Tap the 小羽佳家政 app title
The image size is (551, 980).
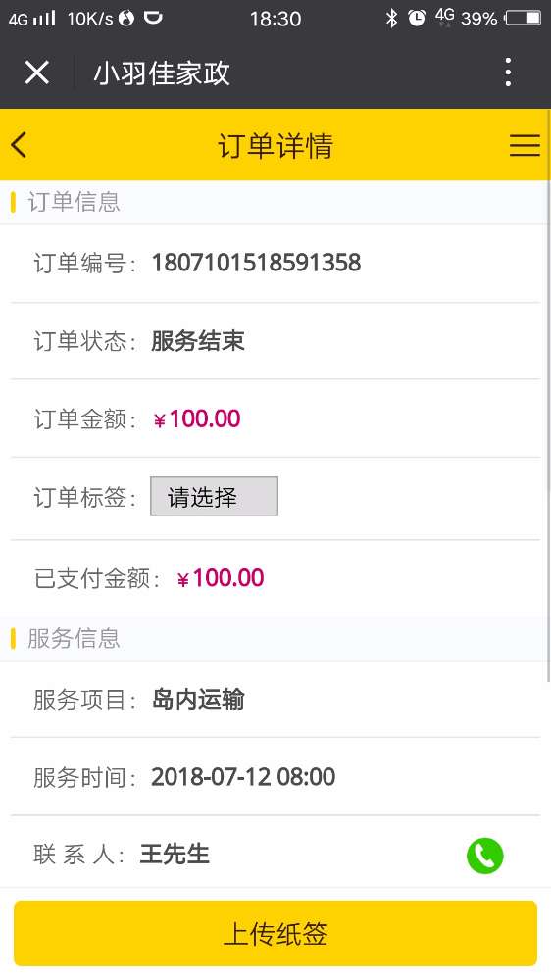pyautogui.click(x=162, y=73)
